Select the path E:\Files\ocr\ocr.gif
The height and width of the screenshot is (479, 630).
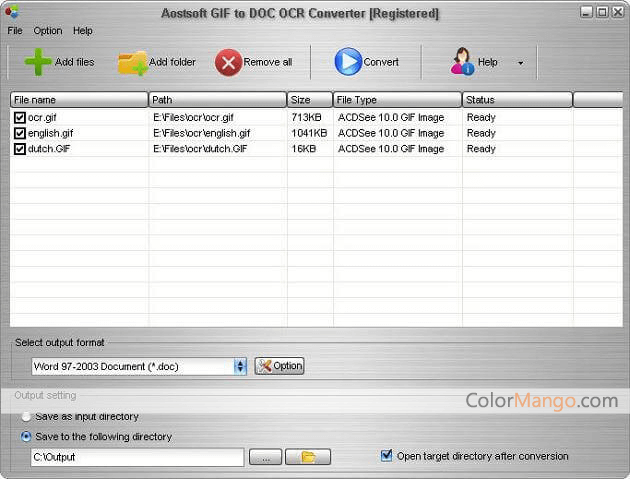coord(193,117)
